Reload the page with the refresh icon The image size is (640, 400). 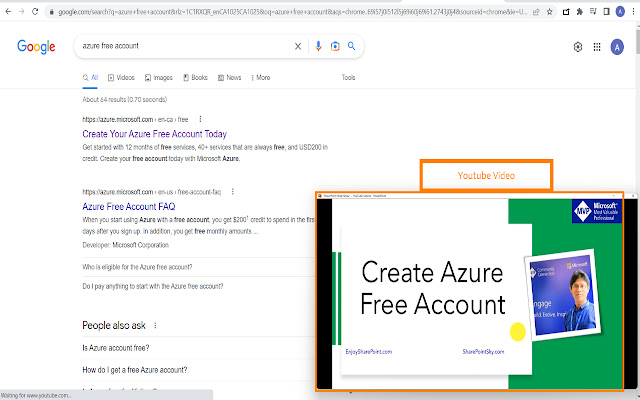(x=35, y=12)
